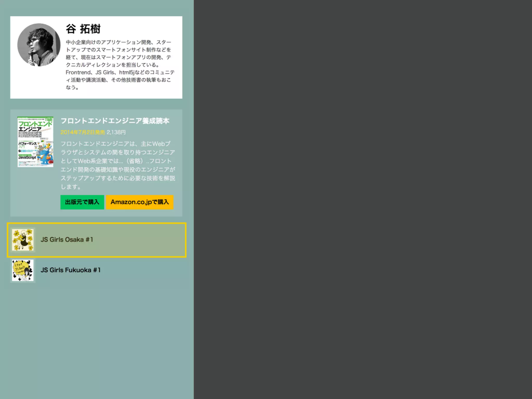Click the yellow focus border of the Osaka row
This screenshot has width=532, height=399.
click(97, 223)
